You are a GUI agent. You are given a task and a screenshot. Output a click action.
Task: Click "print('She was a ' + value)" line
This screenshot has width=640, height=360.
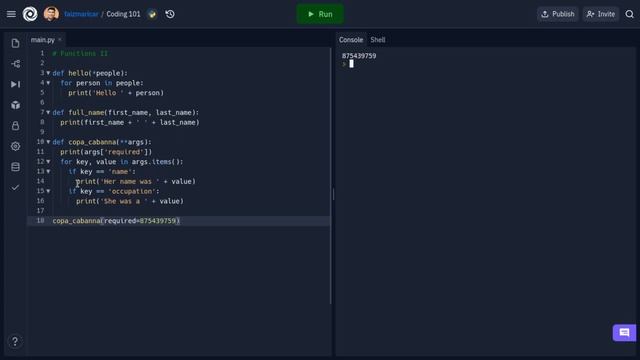(x=130, y=201)
